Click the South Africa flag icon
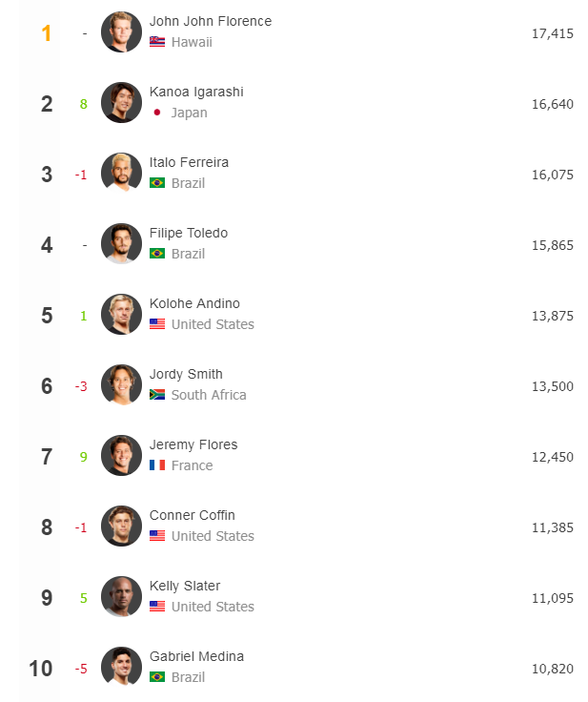This screenshot has width=588, height=702. (x=157, y=395)
